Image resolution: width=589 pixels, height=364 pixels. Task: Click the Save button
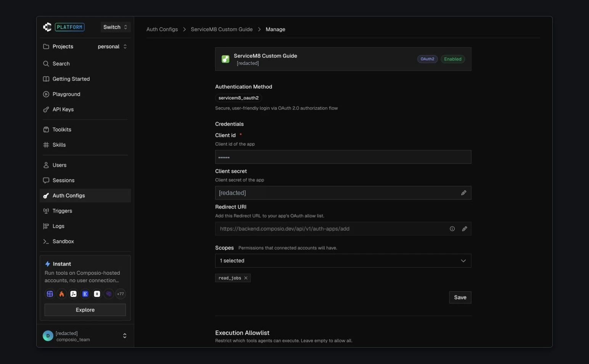460,298
